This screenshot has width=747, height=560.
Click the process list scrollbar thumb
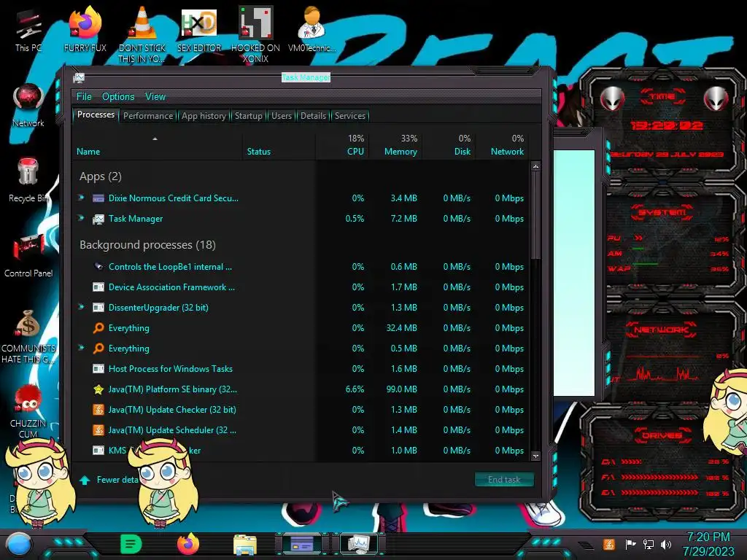[535, 215]
